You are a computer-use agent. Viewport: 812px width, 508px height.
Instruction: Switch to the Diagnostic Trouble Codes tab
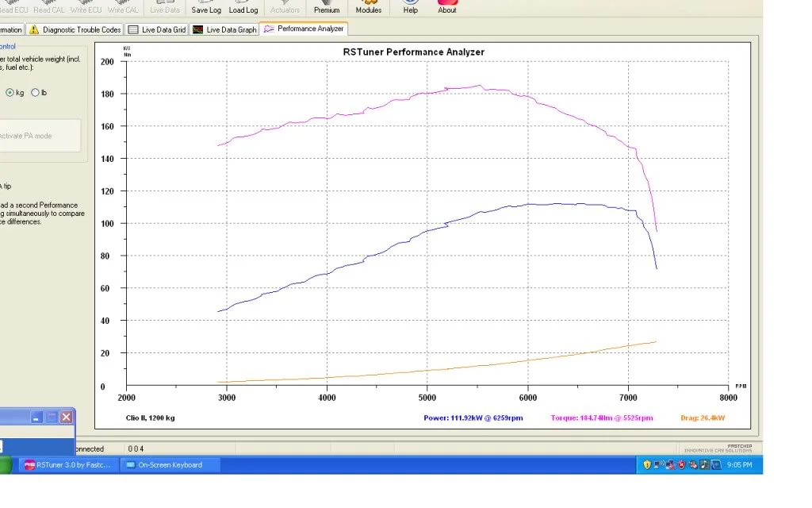75,29
